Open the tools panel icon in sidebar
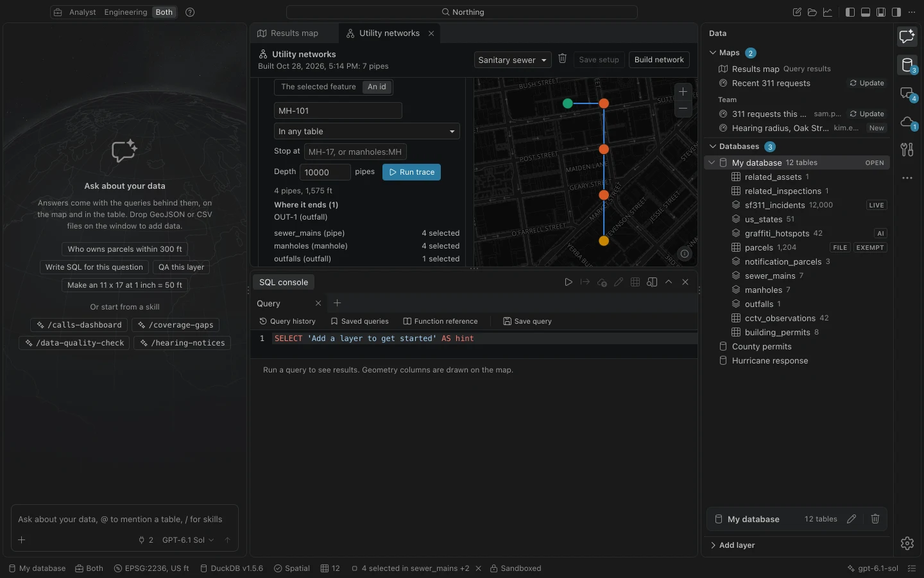 (x=907, y=150)
